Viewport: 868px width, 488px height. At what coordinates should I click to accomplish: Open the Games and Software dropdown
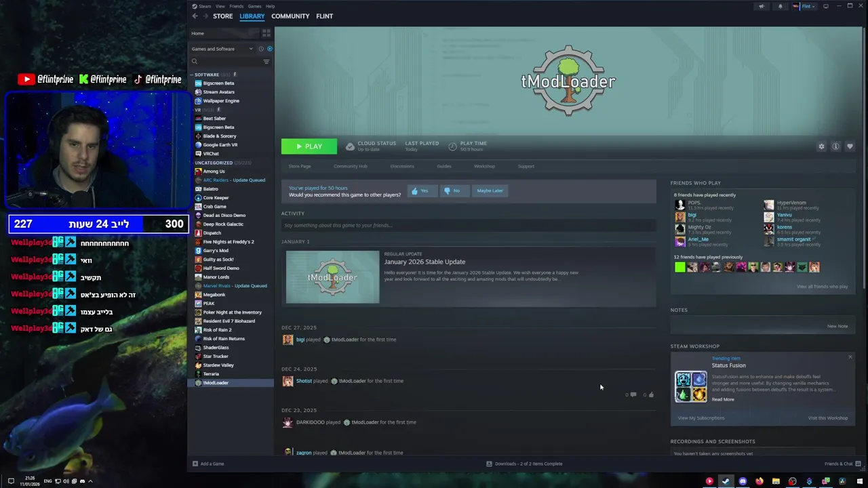(222, 49)
